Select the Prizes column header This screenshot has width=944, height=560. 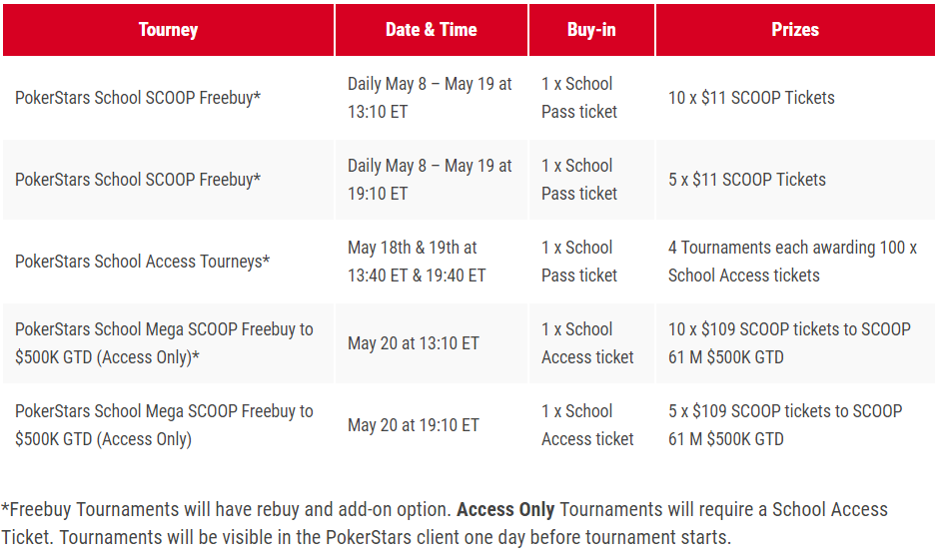click(x=795, y=30)
